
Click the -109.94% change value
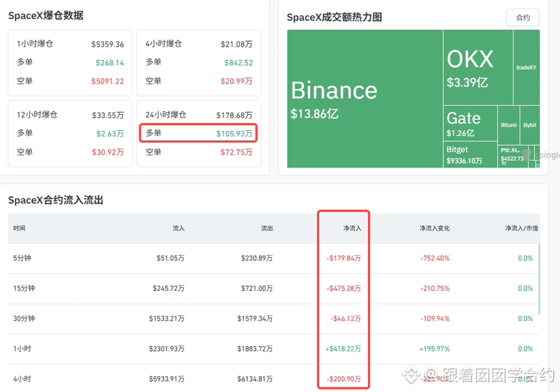coord(435,318)
